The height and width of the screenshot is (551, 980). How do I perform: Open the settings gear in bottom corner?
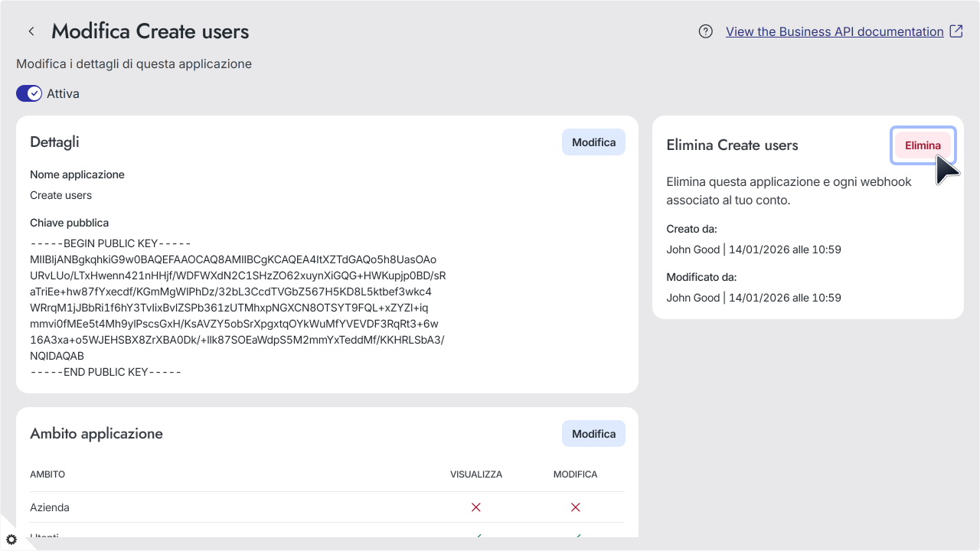pyautogui.click(x=11, y=540)
